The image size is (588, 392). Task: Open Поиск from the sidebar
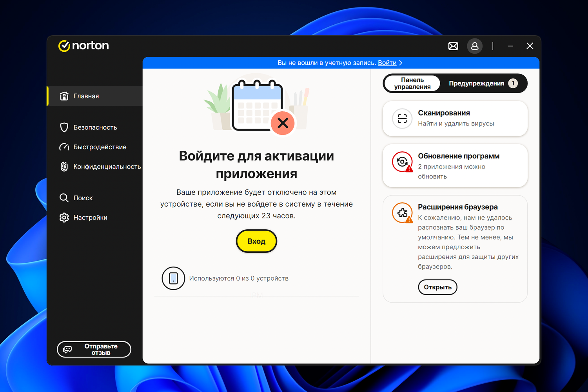pos(95,198)
